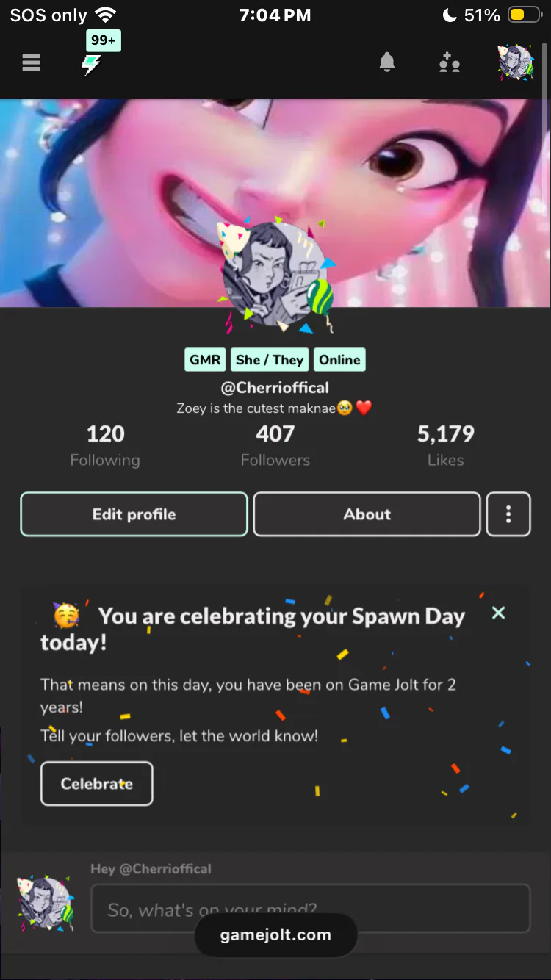View the 5,179 Likes count
The height and width of the screenshot is (980, 551).
446,445
